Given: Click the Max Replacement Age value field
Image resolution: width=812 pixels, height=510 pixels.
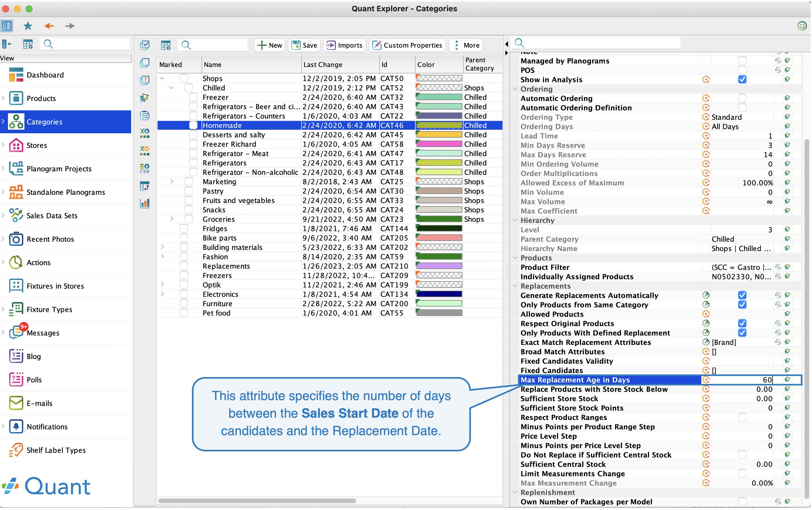Looking at the screenshot, I should tap(742, 379).
